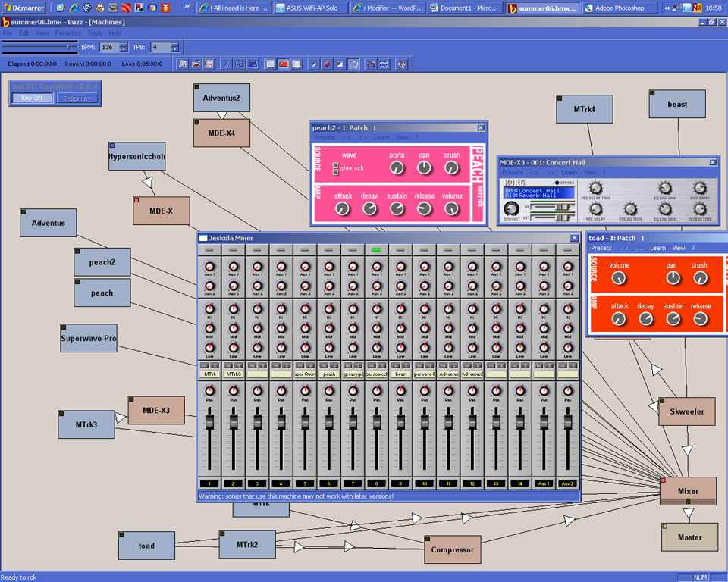Flip the gleelock switch in peach2
This screenshot has height=582, width=728.
[x=335, y=169]
